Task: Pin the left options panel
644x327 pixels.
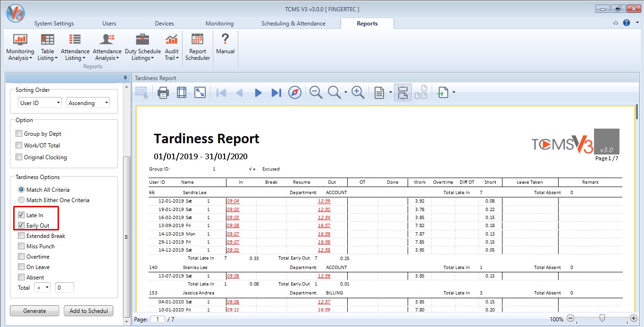Action: coord(125,78)
